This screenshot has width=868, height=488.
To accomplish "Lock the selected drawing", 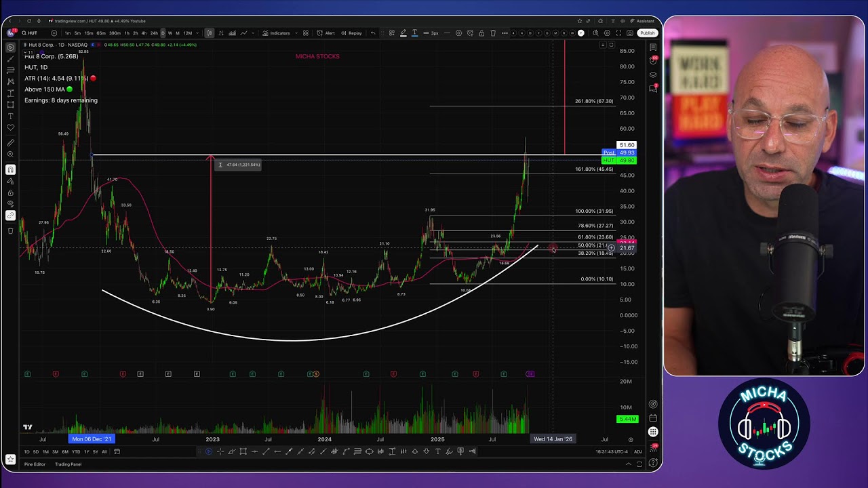I will [481, 33].
